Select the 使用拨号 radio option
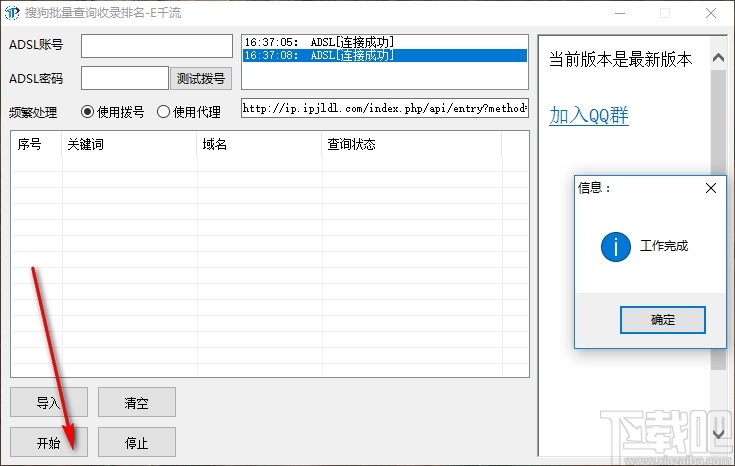735x466 pixels. (112, 112)
